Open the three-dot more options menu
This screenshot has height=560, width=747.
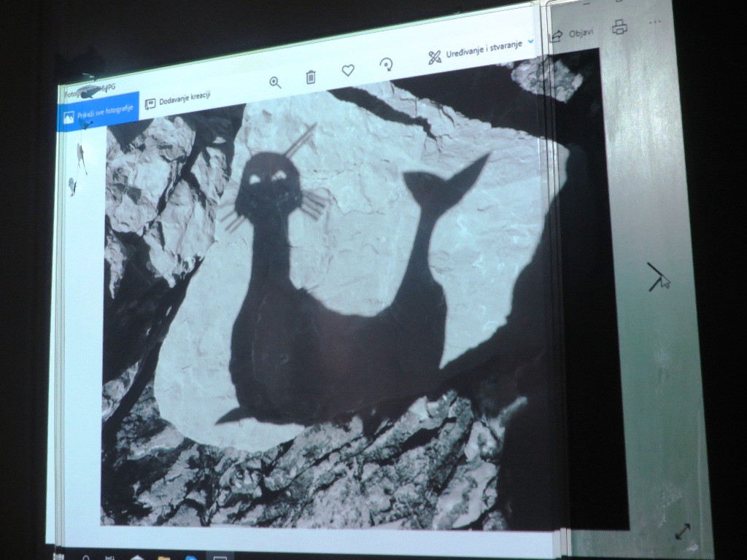(654, 22)
